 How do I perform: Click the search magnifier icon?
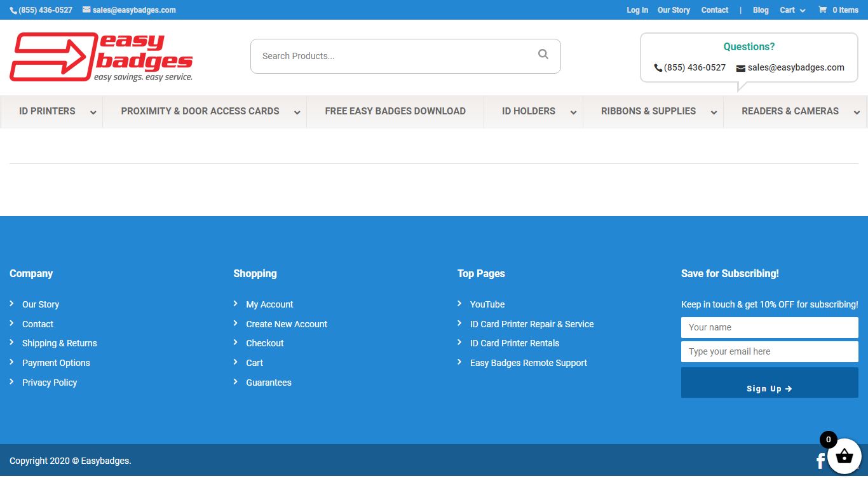pyautogui.click(x=543, y=55)
